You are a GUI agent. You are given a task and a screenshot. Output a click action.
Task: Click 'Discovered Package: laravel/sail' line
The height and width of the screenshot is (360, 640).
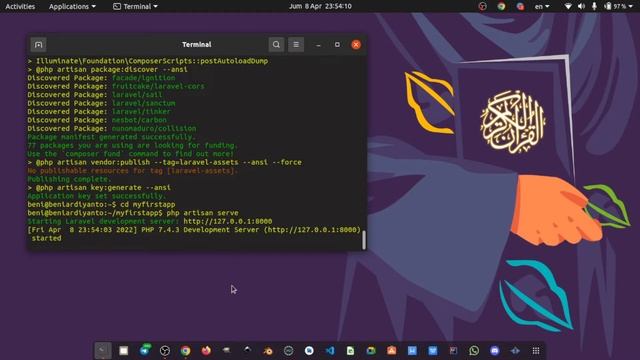pyautogui.click(x=95, y=95)
